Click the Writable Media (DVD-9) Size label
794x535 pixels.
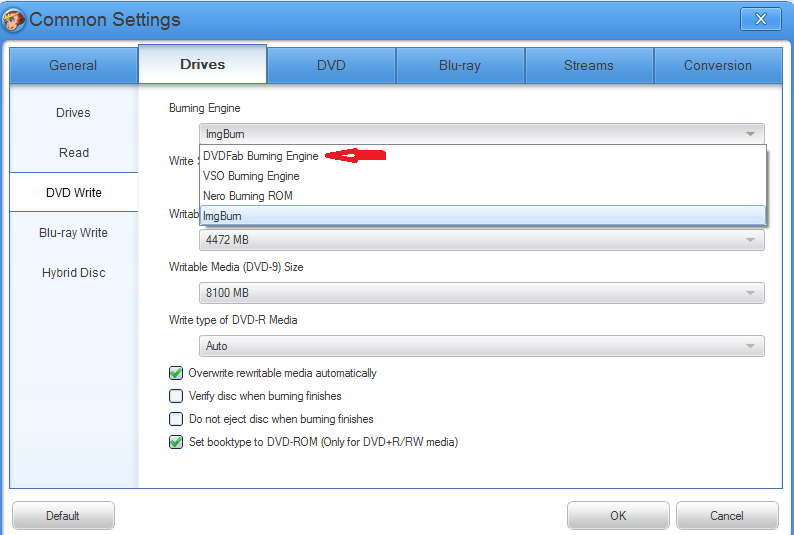point(236,267)
